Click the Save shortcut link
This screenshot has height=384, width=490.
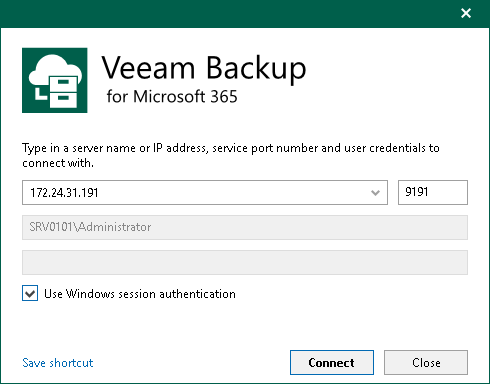[x=58, y=363]
